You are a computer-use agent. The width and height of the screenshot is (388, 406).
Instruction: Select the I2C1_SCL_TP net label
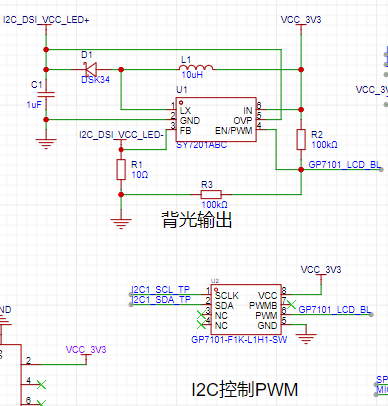[161, 290]
